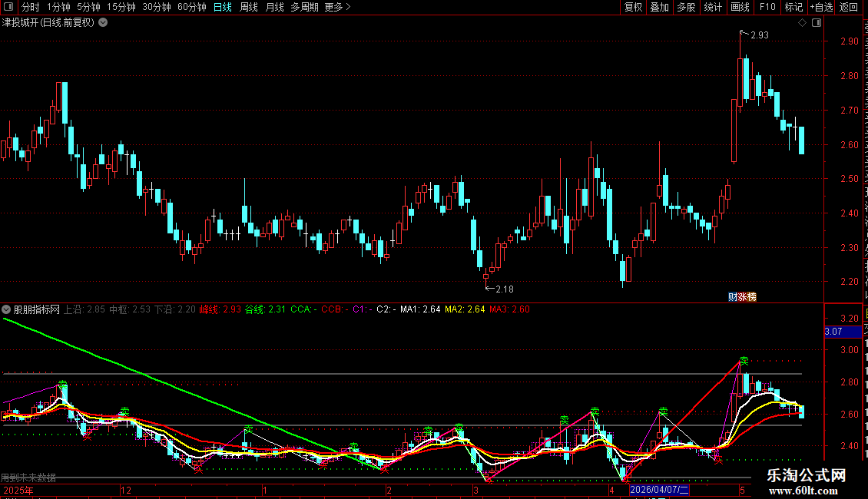Click the 2.18 low price marker
The width and height of the screenshot is (868, 499).
tap(505, 289)
